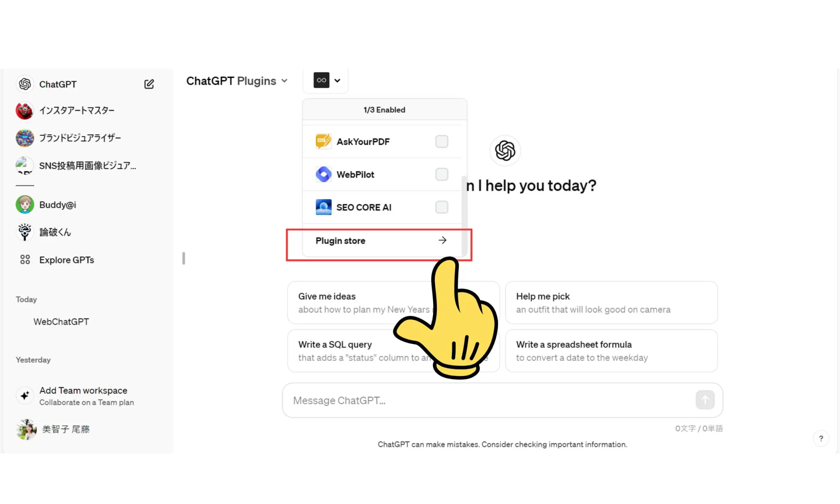Click the ブランドビジュアライザー custom GPT icon

click(24, 137)
